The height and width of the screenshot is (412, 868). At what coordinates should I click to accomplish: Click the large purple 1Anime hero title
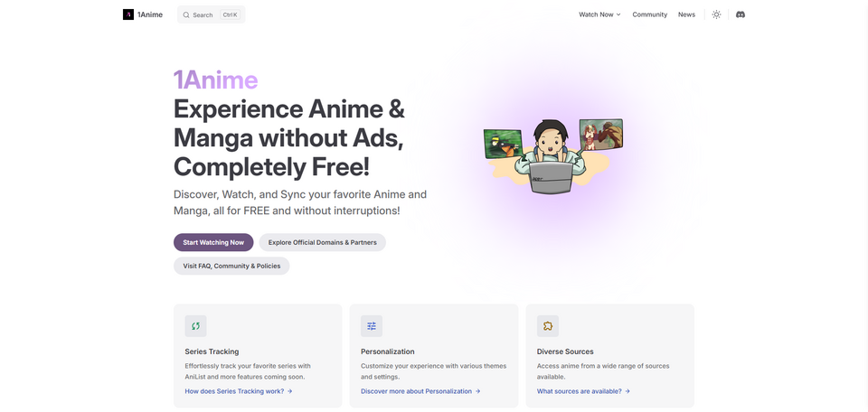(x=215, y=80)
